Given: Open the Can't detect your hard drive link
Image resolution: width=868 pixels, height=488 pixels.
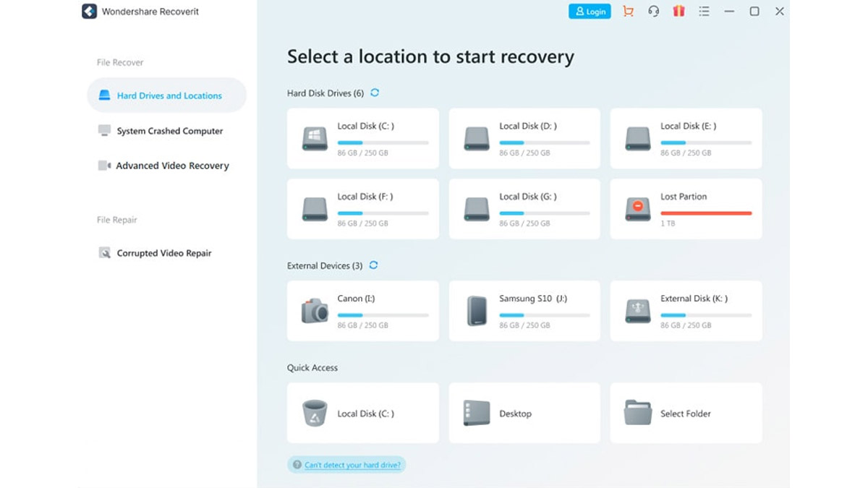Looking at the screenshot, I should (352, 465).
